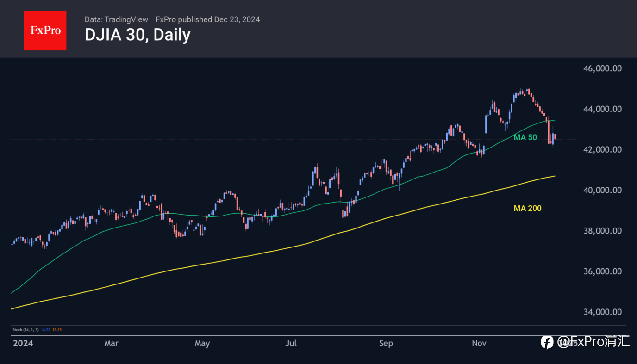Click the 2024 label on the time axis
The height and width of the screenshot is (364, 637).
23,343
